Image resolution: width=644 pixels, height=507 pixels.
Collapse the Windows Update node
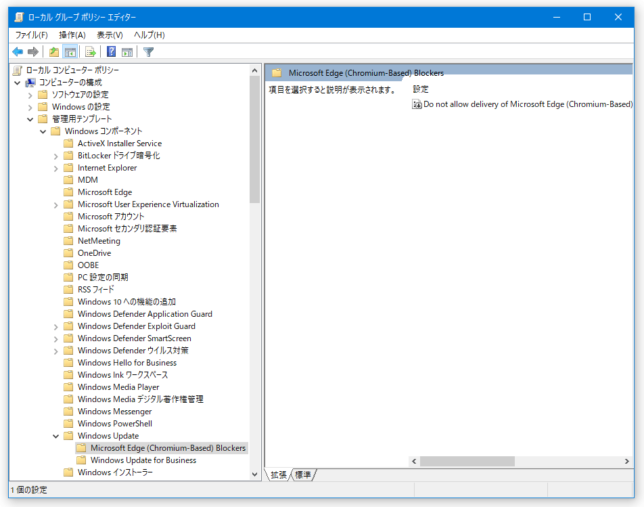(x=56, y=436)
